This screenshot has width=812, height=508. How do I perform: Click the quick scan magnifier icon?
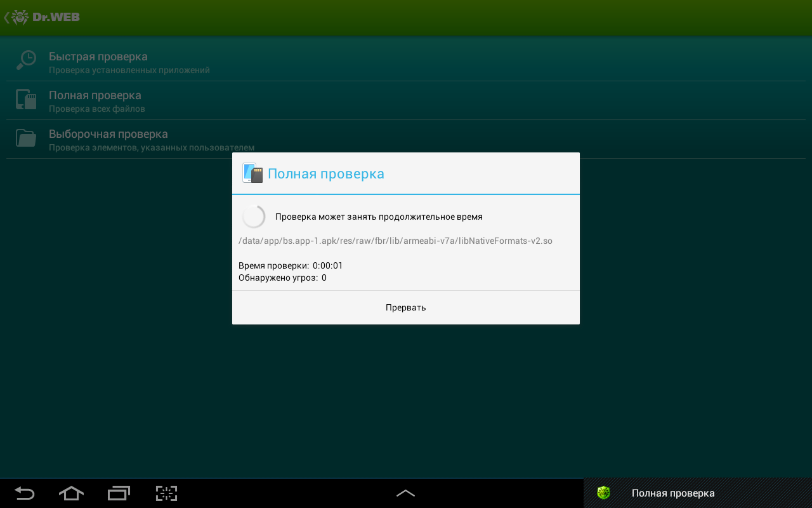26,60
